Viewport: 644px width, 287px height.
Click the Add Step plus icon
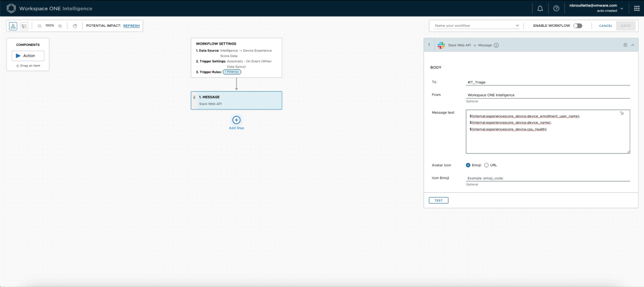coord(236,120)
